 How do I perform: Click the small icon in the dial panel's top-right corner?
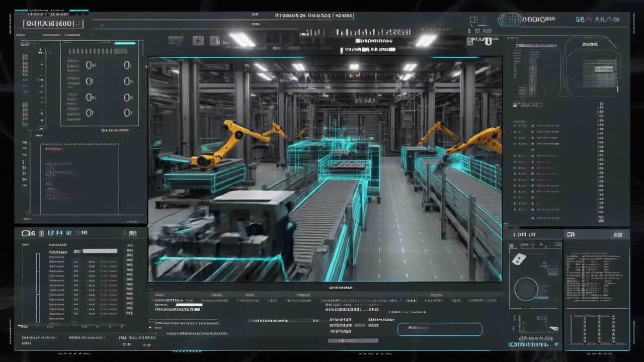pyautogui.click(x=558, y=245)
